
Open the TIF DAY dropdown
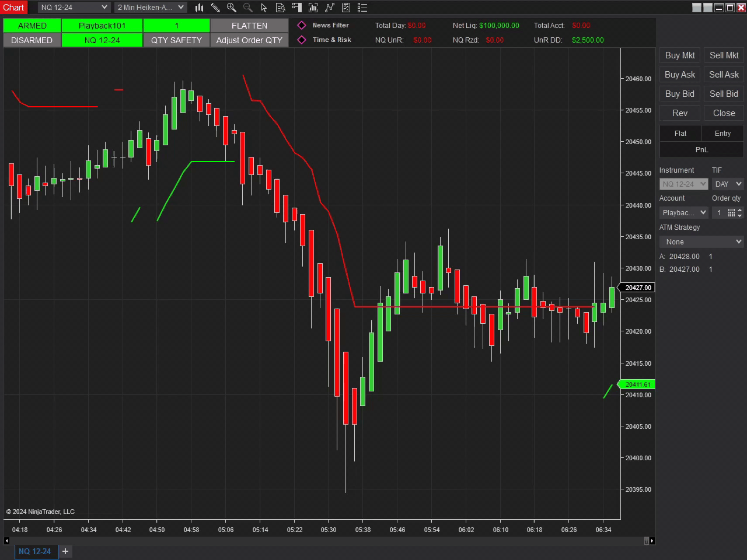(727, 184)
